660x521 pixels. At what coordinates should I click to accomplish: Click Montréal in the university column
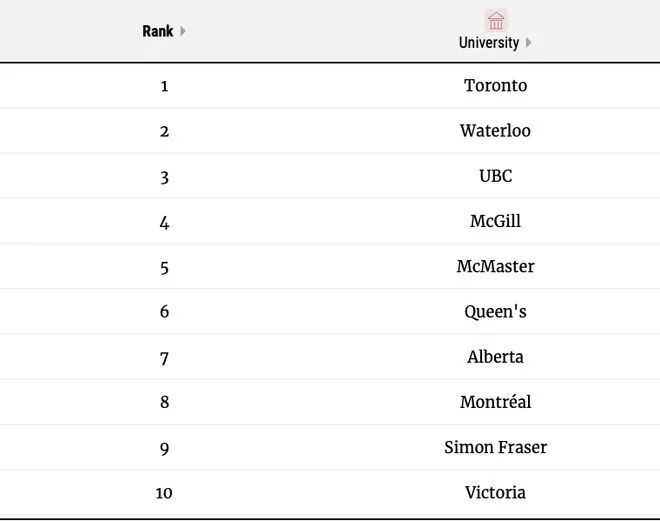495,402
